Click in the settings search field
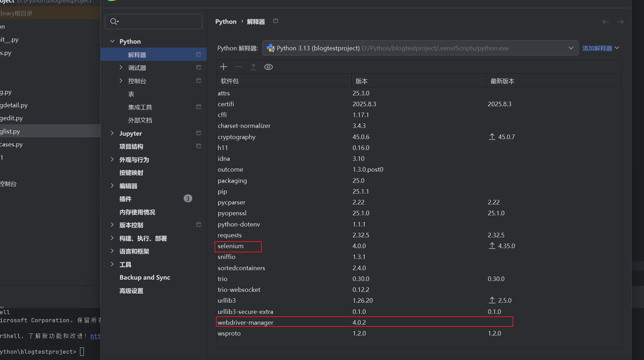The image size is (644, 360). tap(154, 22)
